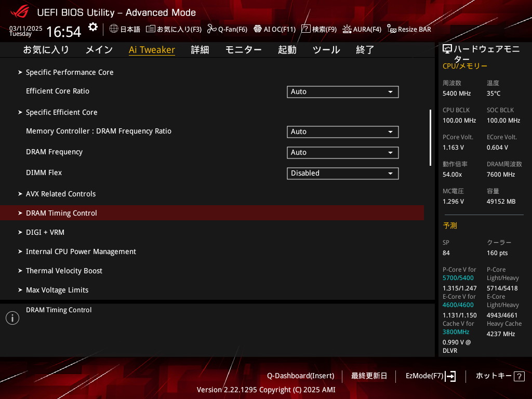Click the Version 2.22.1295 copyright text
The height and width of the screenshot is (399, 532).
[x=266, y=390]
